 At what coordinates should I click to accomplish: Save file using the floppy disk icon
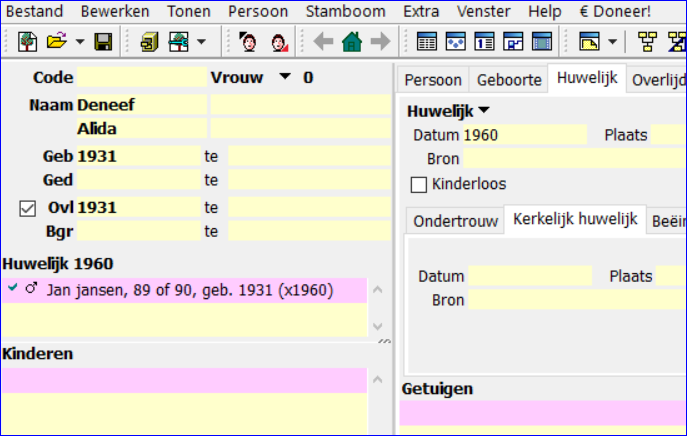click(x=103, y=42)
